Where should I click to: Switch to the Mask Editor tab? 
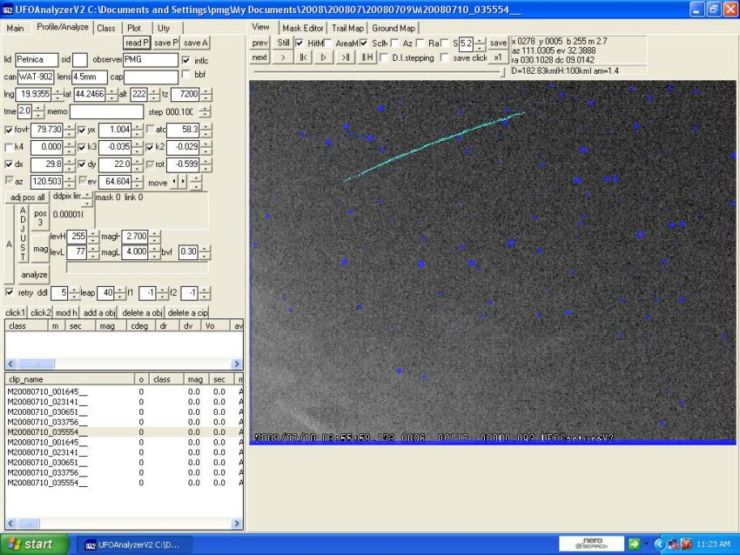302,28
